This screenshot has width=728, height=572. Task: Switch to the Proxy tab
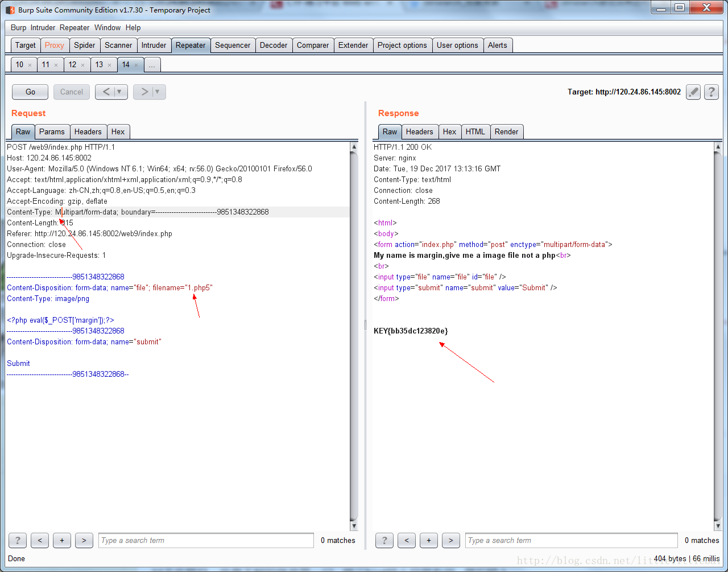point(55,46)
